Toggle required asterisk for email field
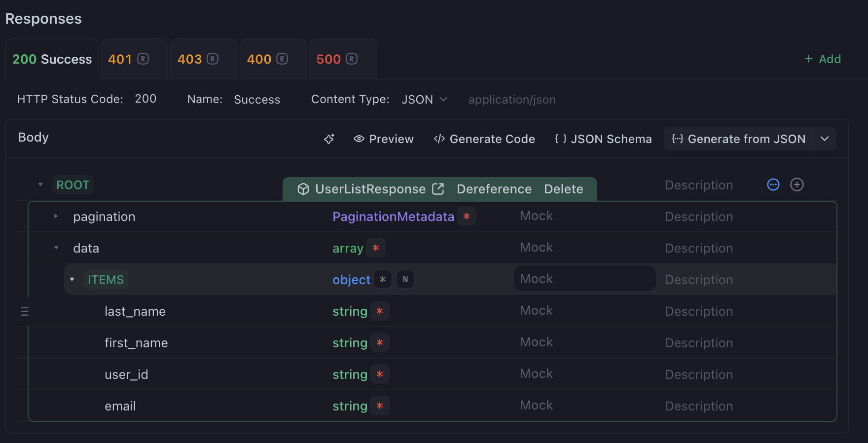This screenshot has height=443, width=868. pos(379,406)
